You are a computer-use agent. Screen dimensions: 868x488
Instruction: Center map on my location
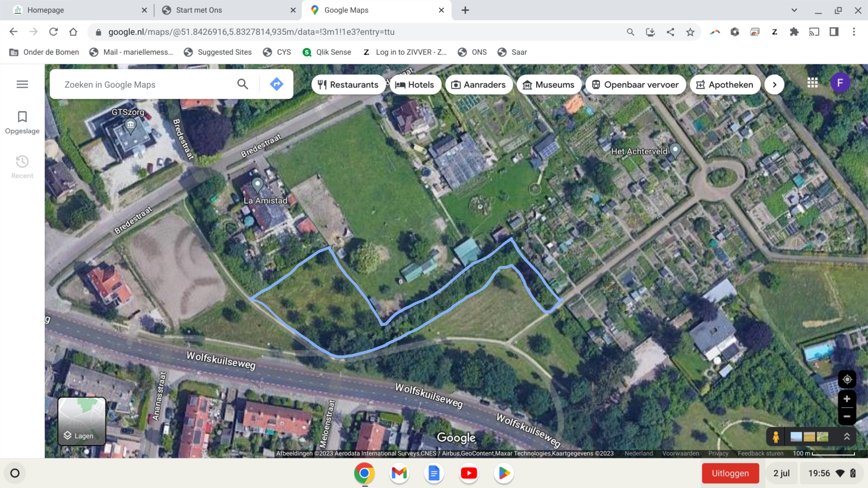click(x=847, y=379)
